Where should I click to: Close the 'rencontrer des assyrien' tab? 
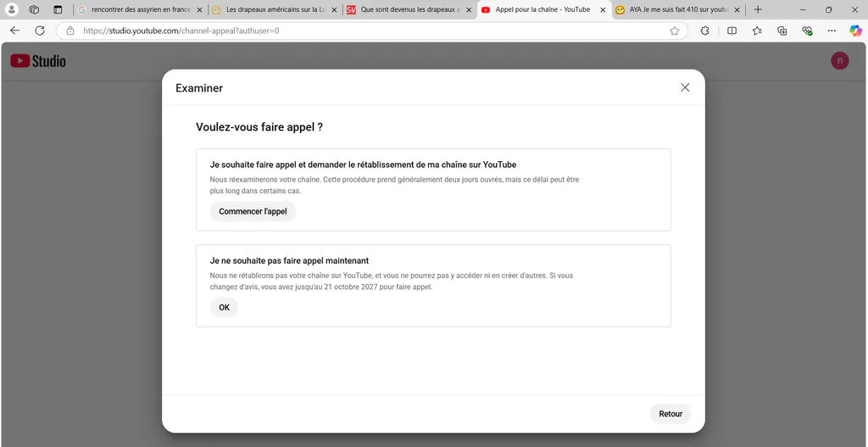click(199, 10)
